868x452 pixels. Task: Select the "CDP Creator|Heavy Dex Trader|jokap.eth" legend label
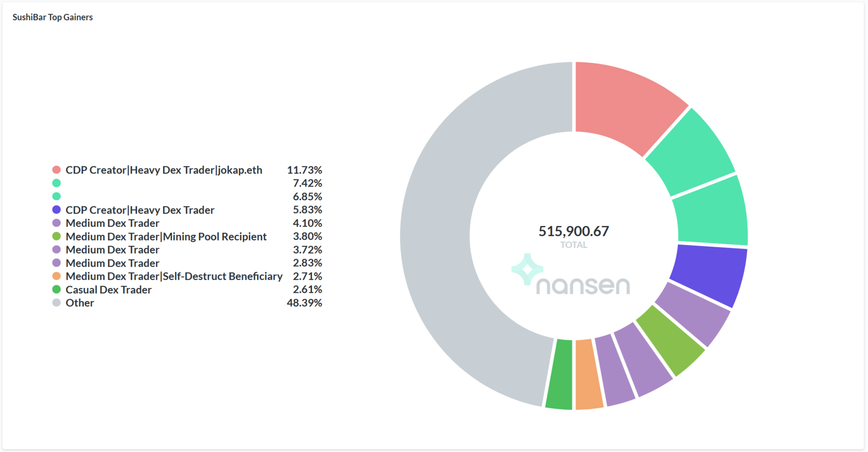pyautogui.click(x=164, y=170)
